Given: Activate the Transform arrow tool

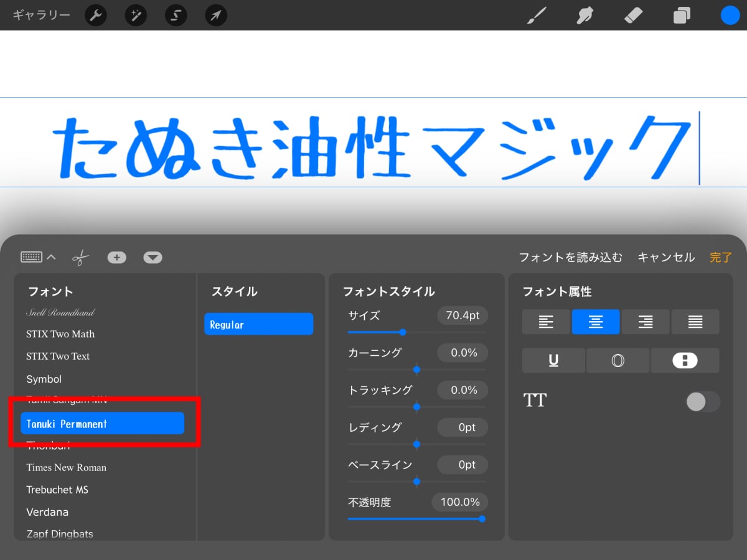Looking at the screenshot, I should (x=215, y=16).
